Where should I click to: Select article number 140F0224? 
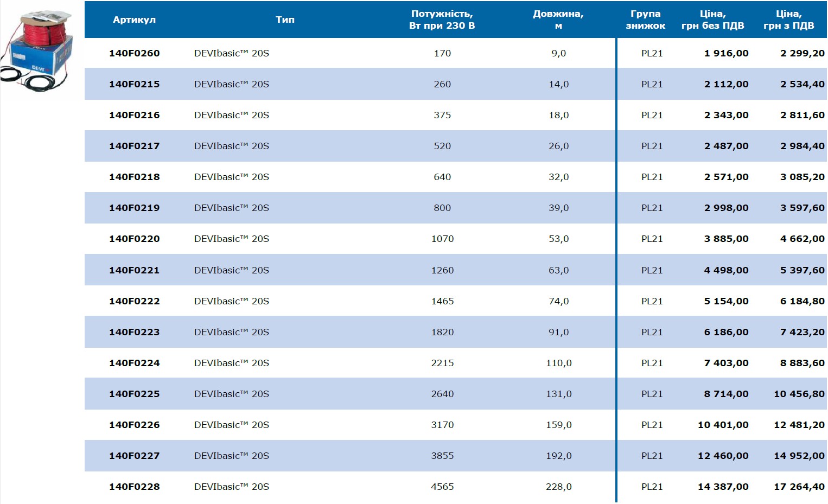tap(135, 363)
